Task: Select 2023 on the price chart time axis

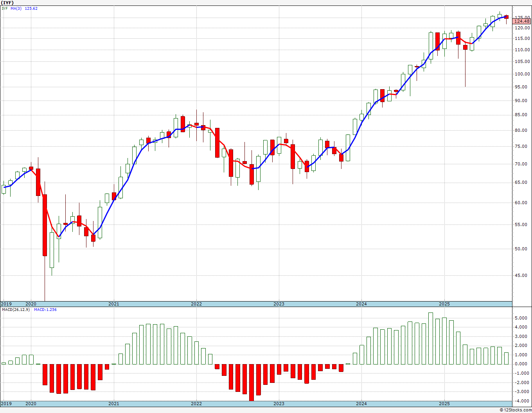Action: click(279, 304)
